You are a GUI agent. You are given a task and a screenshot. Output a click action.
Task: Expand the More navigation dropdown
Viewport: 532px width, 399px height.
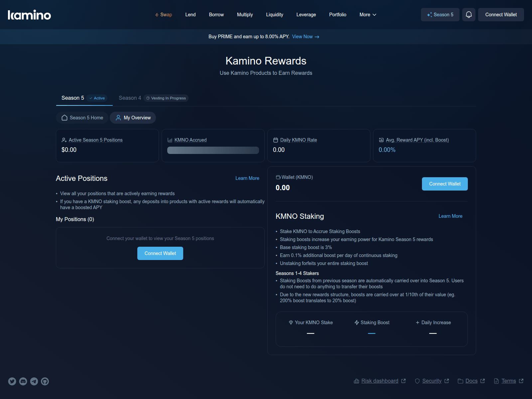click(367, 15)
